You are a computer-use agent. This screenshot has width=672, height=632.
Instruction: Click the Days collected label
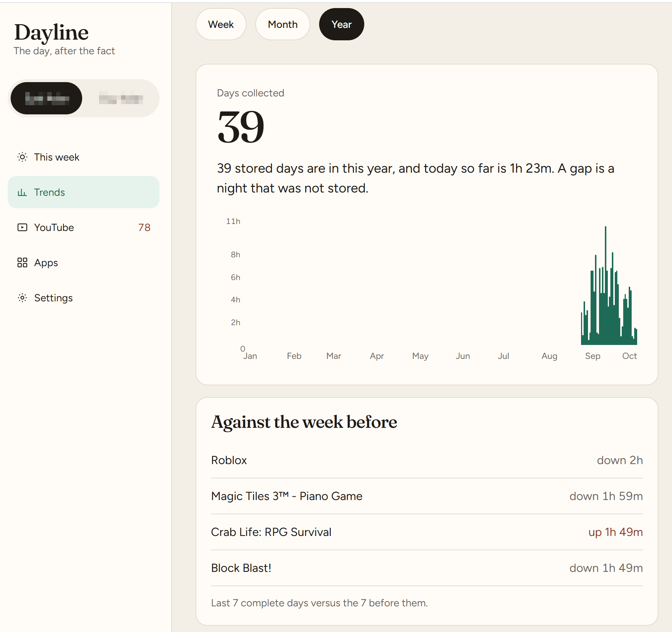pyautogui.click(x=251, y=93)
